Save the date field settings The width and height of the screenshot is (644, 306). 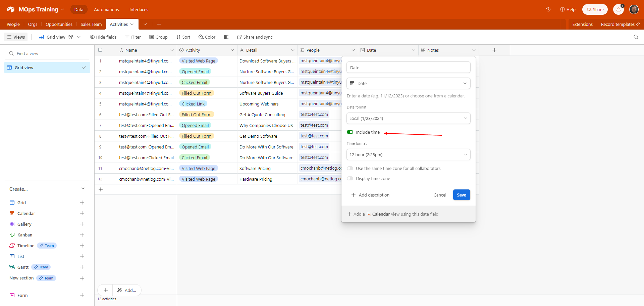click(x=461, y=195)
